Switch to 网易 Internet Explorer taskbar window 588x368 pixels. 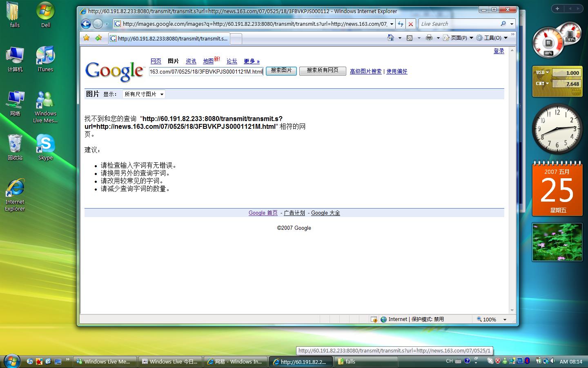tap(235, 361)
